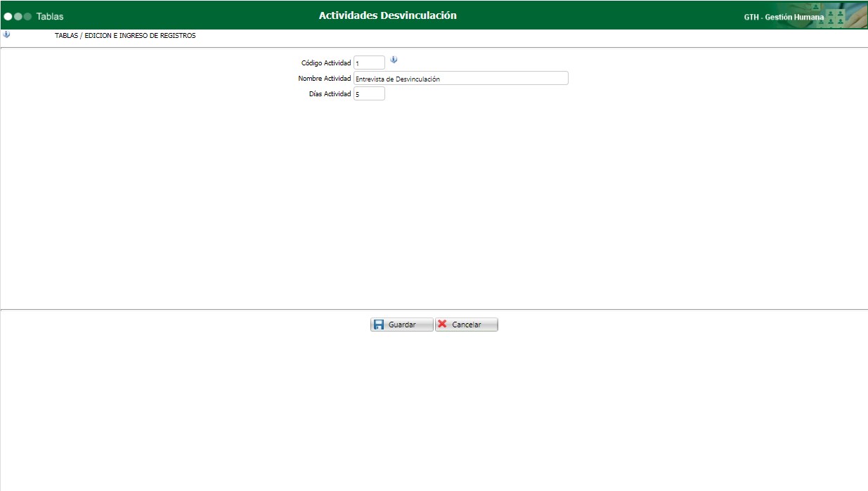Click the blue arrow icon left of the TABLAS breadcrumb
This screenshot has height=491, width=868.
tap(6, 34)
